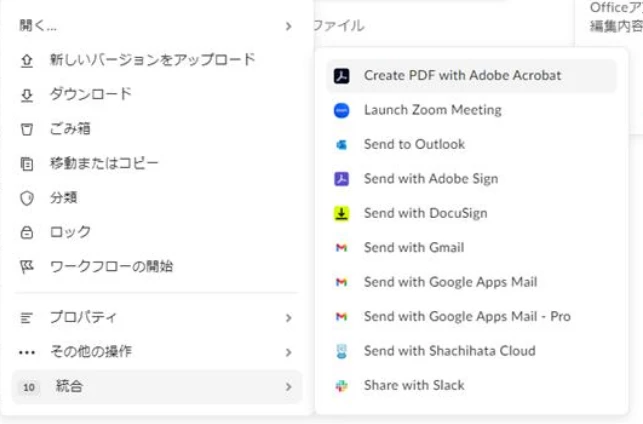The width and height of the screenshot is (643, 424).
Task: Choose Send with DocuSign
Action: 472,214
